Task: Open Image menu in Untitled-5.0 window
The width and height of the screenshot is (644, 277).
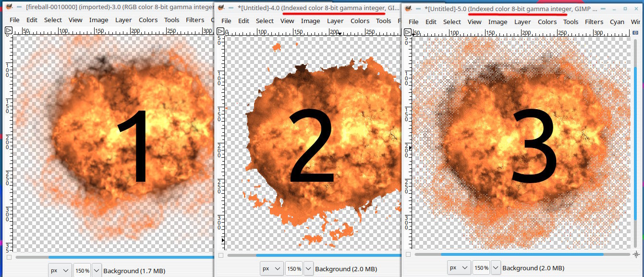Action: (x=498, y=22)
